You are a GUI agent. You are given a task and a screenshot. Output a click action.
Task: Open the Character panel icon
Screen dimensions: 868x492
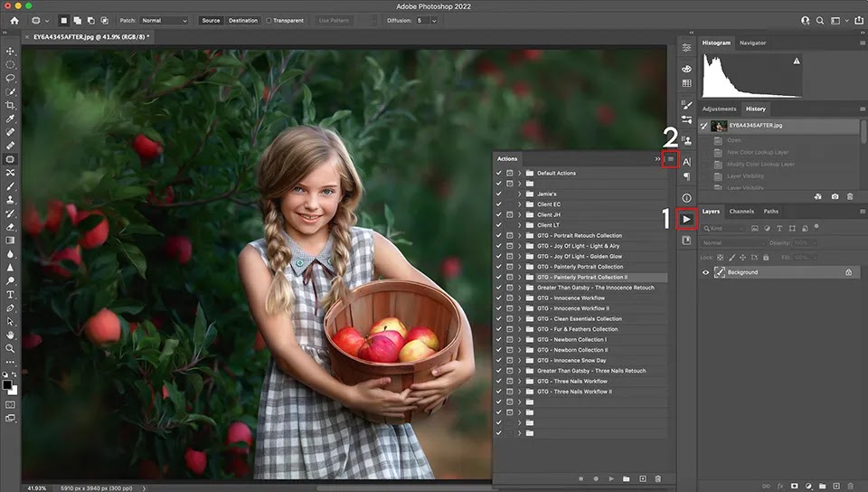point(686,162)
